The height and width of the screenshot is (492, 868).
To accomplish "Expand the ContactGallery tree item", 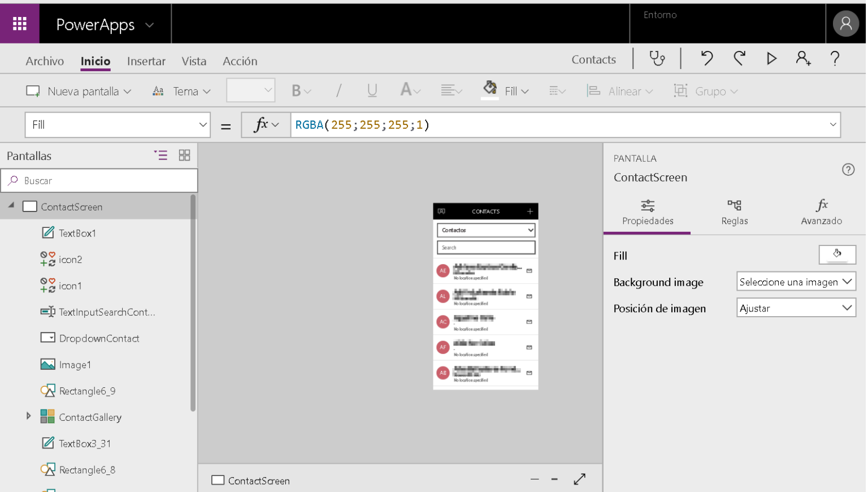I will click(29, 417).
